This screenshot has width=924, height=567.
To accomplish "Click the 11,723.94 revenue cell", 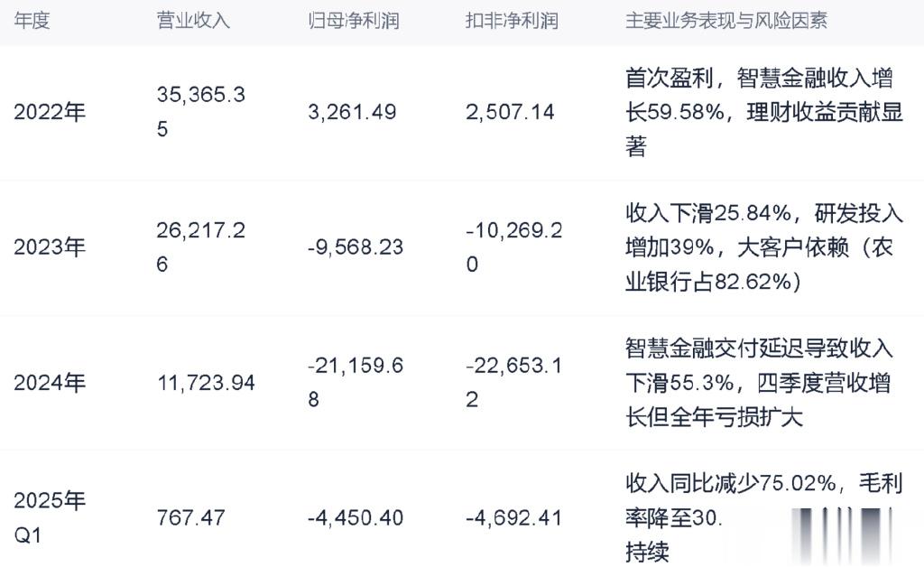I will point(206,383).
